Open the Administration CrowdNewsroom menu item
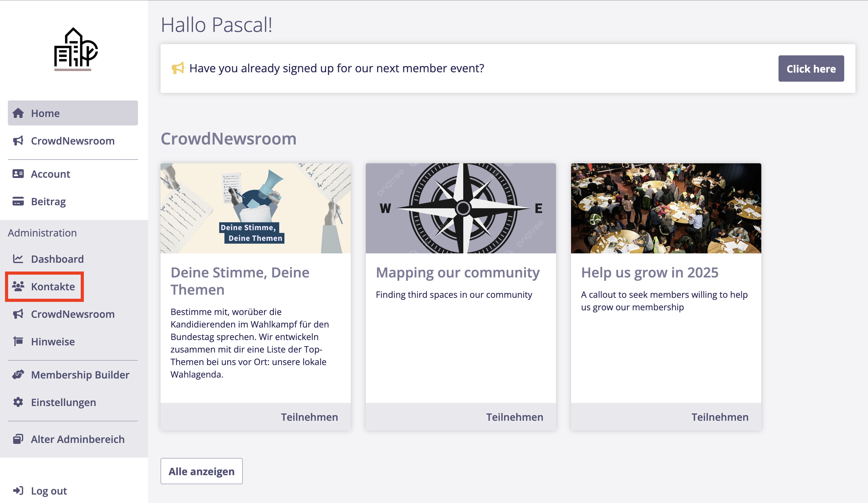Viewport: 868px width, 503px height. click(x=72, y=314)
